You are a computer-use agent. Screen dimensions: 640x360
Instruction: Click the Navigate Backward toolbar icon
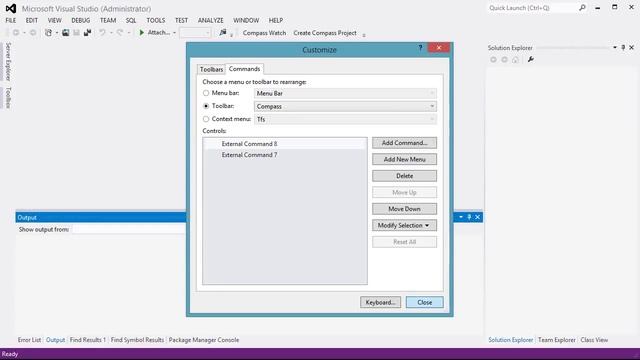coord(16,33)
